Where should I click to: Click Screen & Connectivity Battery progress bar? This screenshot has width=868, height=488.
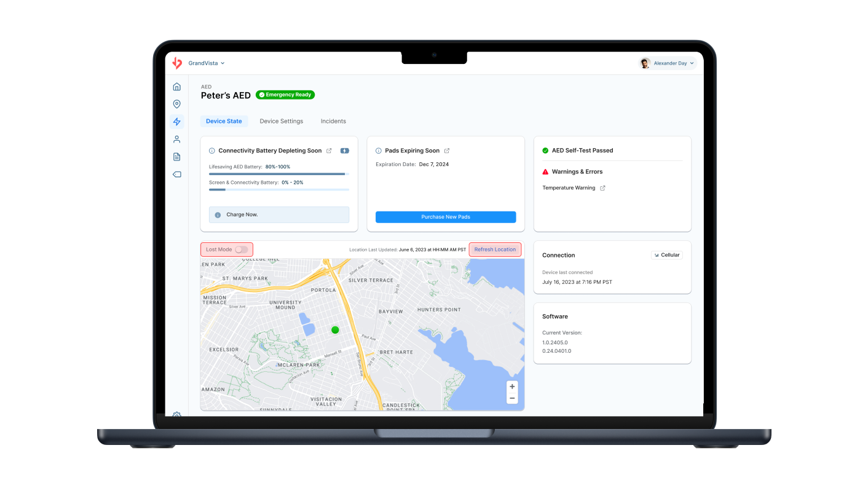click(x=279, y=190)
